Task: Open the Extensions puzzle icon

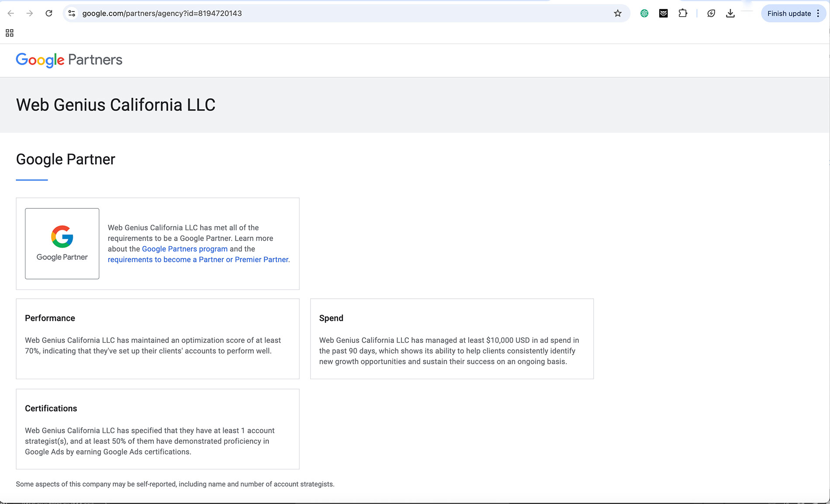Action: click(683, 14)
